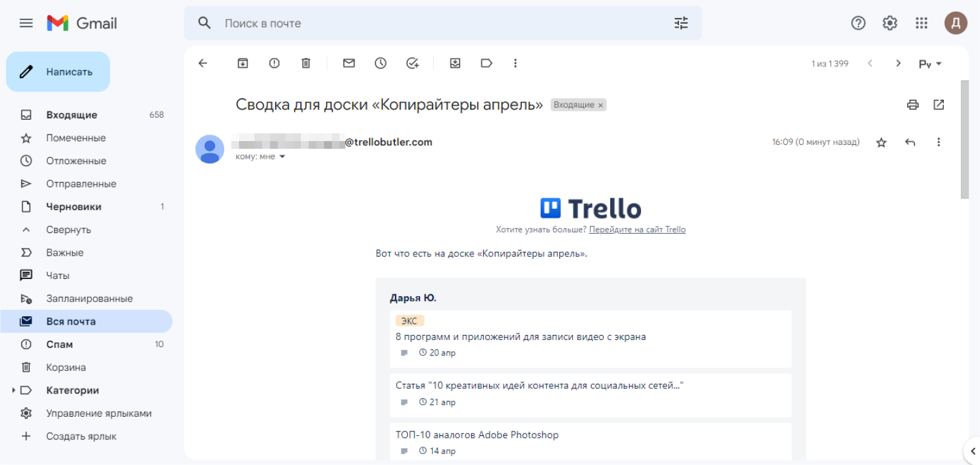The image size is (980, 465).
Task: Print the email with printer icon
Action: point(912,105)
